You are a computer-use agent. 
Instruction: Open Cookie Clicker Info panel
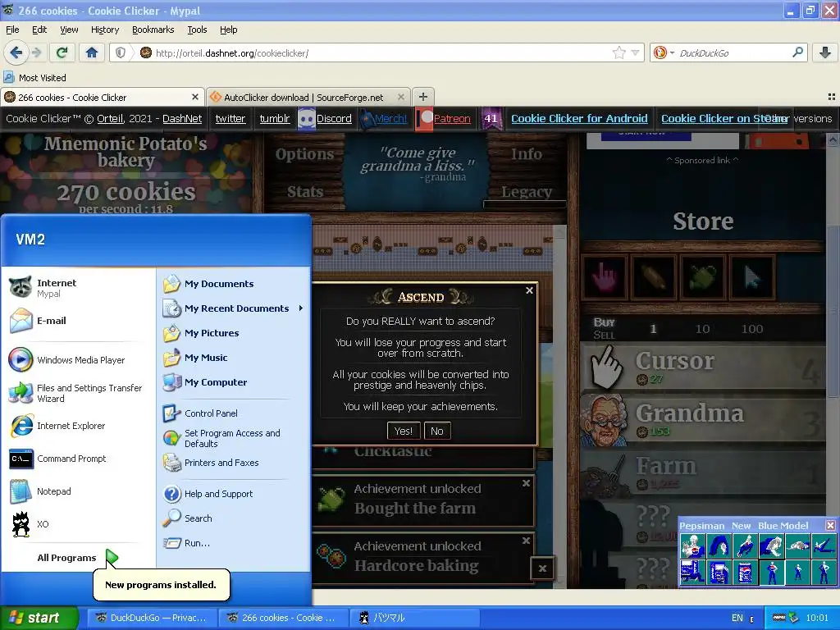click(x=526, y=154)
